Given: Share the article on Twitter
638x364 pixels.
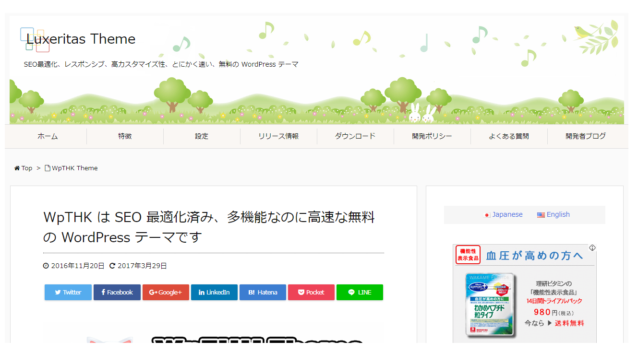Looking at the screenshot, I should coord(68,293).
